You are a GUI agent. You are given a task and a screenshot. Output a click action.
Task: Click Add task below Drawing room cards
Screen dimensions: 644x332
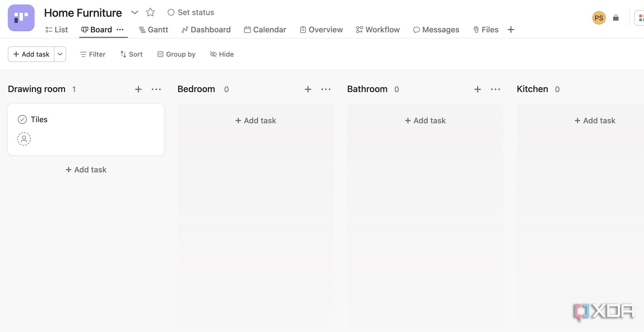(86, 170)
